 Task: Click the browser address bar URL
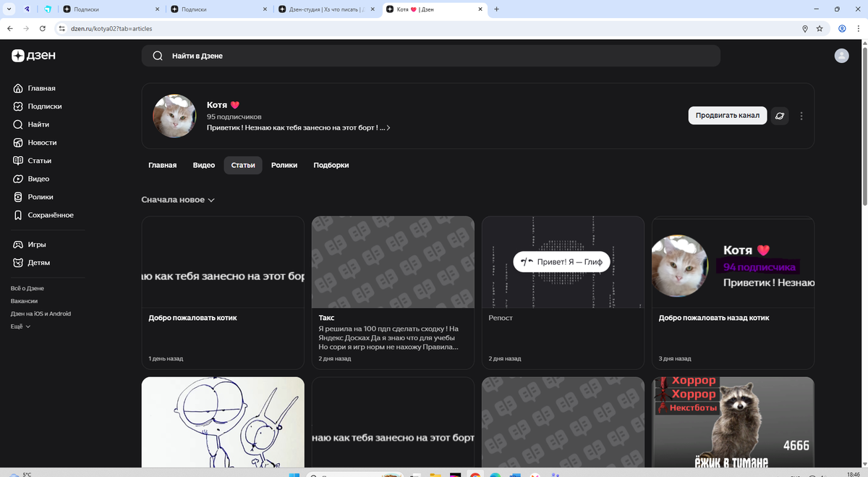tap(111, 28)
